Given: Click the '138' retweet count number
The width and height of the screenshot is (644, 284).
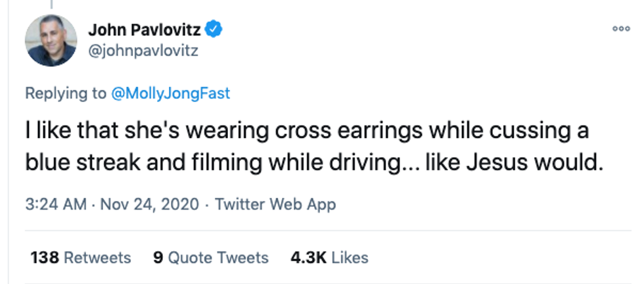Looking at the screenshot, I should pyautogui.click(x=44, y=257).
